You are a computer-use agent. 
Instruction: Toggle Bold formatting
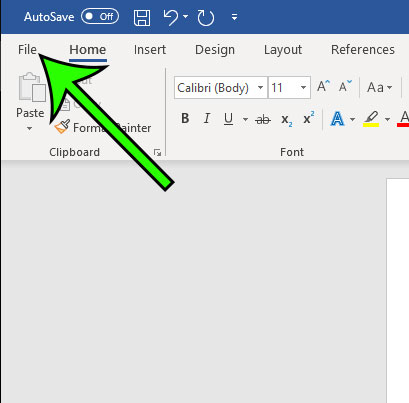click(x=185, y=118)
